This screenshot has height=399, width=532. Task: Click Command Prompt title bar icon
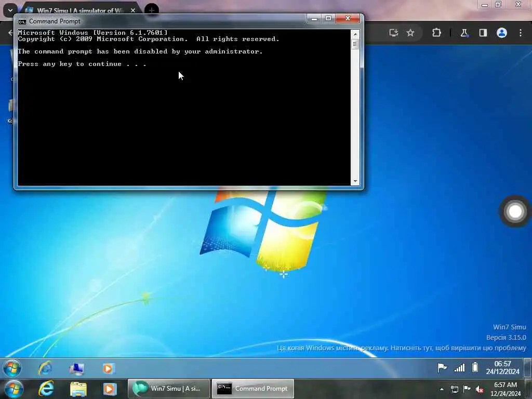tap(22, 22)
